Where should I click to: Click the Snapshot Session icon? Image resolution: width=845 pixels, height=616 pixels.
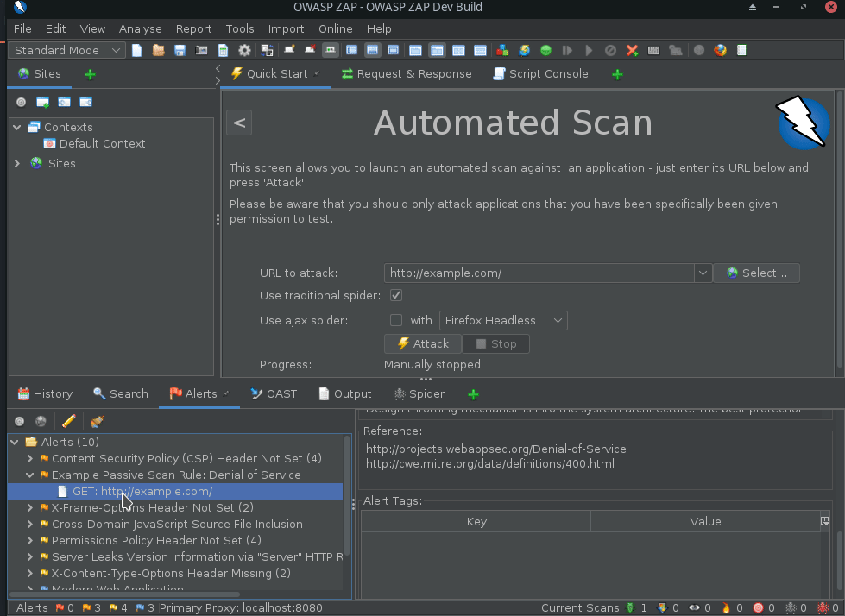tap(201, 51)
